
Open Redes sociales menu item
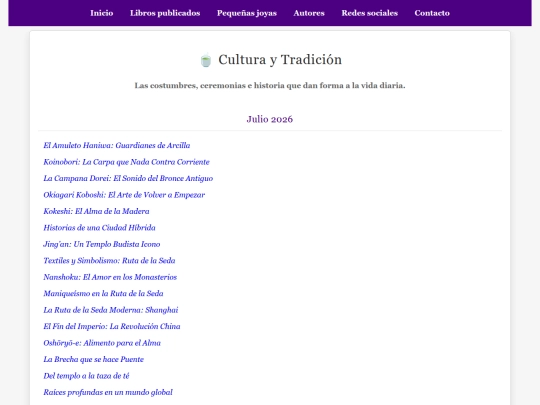coord(370,13)
